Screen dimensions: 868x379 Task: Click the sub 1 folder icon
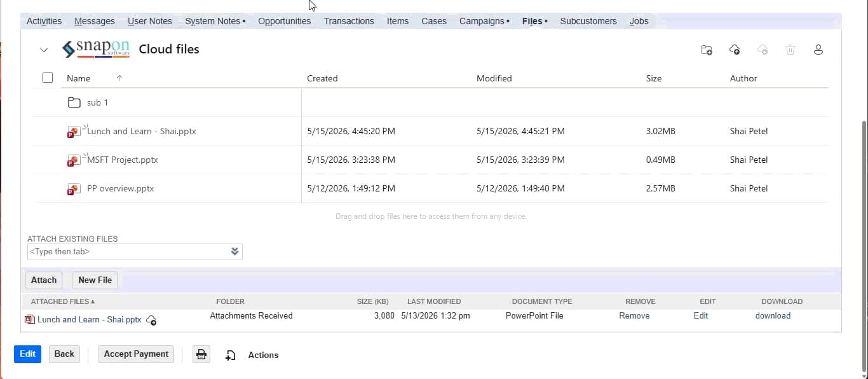point(74,102)
